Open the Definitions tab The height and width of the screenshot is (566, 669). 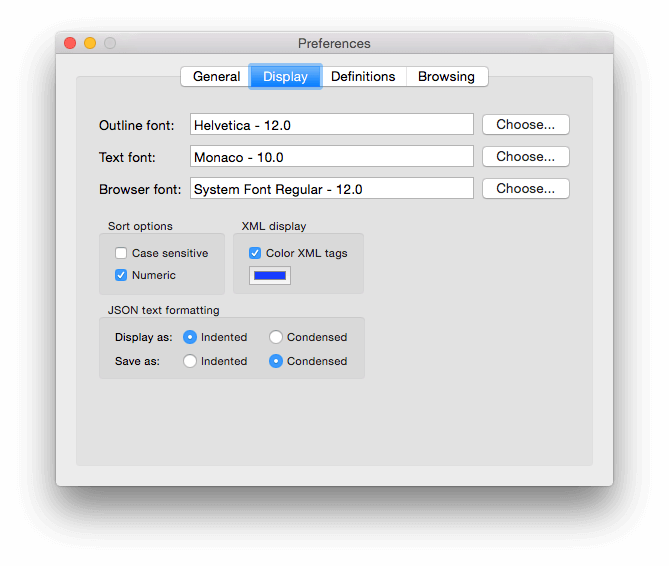coord(363,77)
